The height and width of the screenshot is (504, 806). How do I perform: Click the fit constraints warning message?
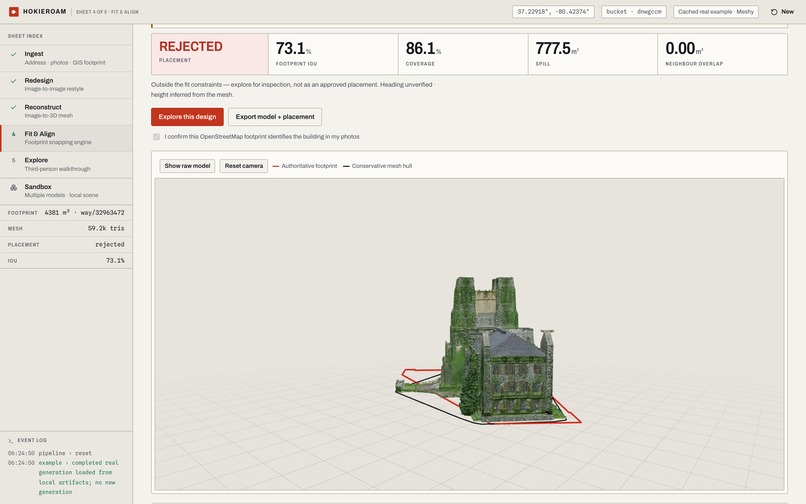point(293,89)
